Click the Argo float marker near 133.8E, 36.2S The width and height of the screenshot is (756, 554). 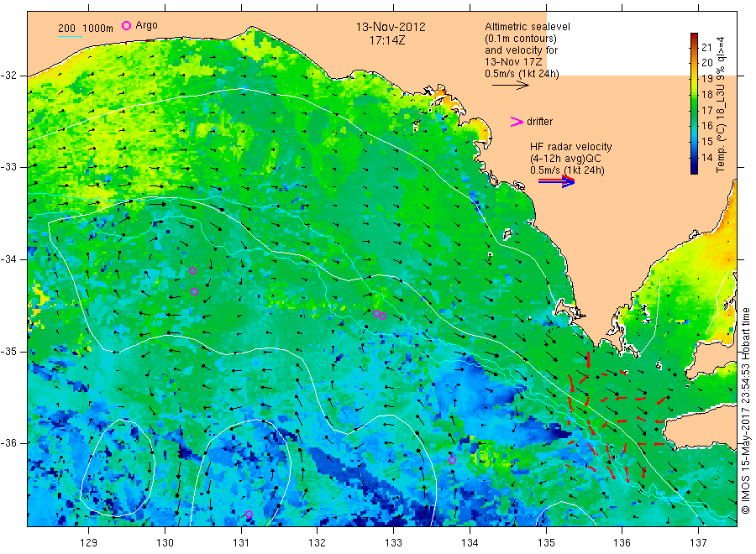click(x=452, y=460)
